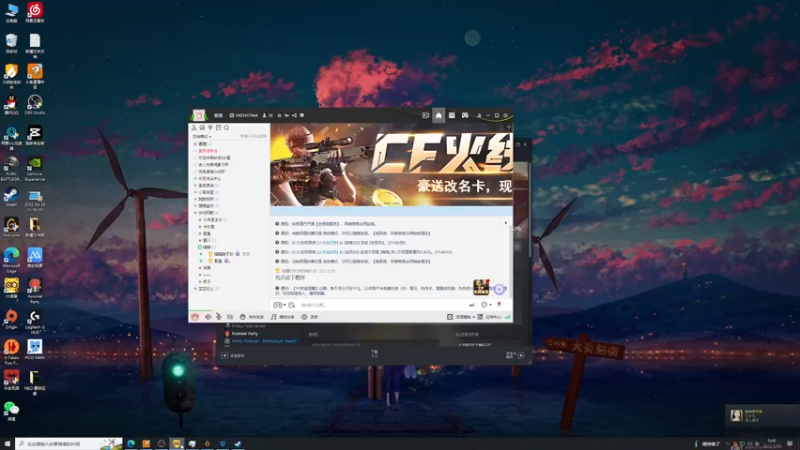Open the welcome template dropdown

461,317
